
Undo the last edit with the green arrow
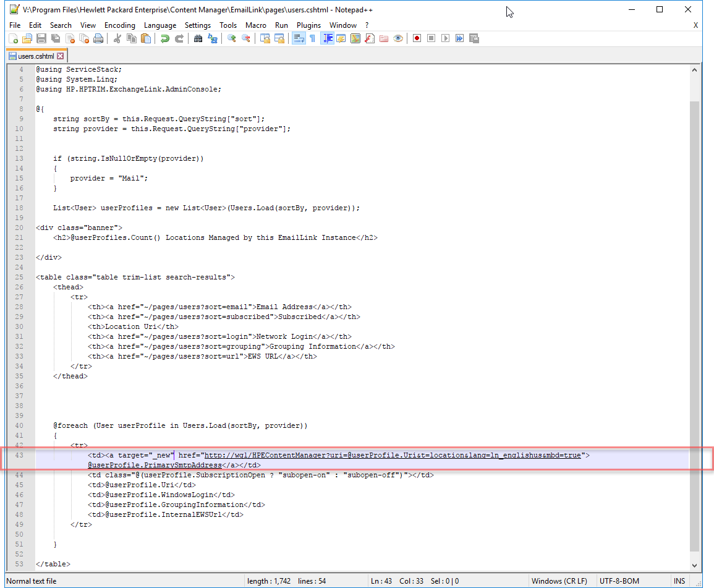pos(165,39)
